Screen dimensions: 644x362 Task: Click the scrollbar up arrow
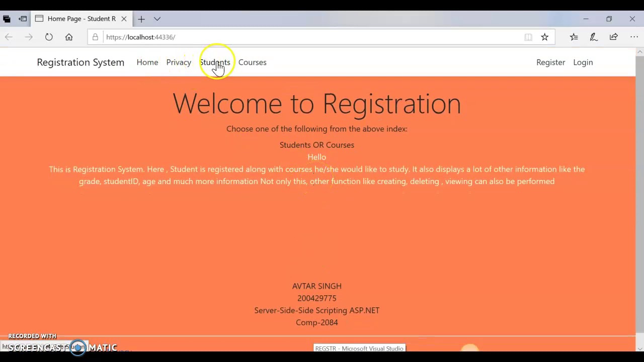[640, 52]
